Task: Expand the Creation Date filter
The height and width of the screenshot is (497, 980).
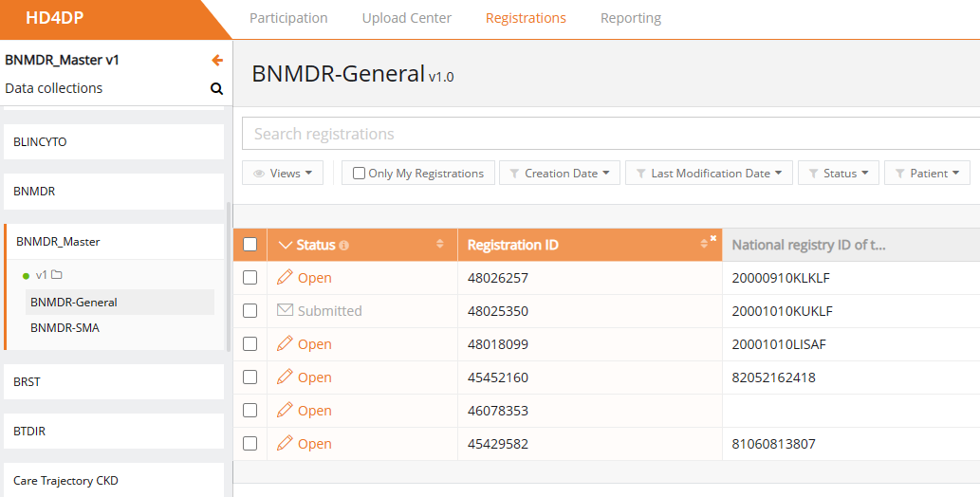Action: (560, 174)
